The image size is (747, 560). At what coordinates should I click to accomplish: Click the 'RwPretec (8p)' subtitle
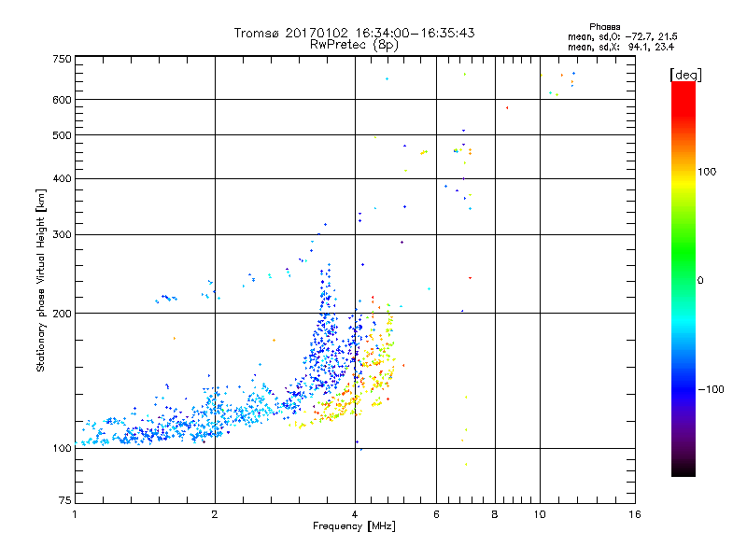click(354, 45)
